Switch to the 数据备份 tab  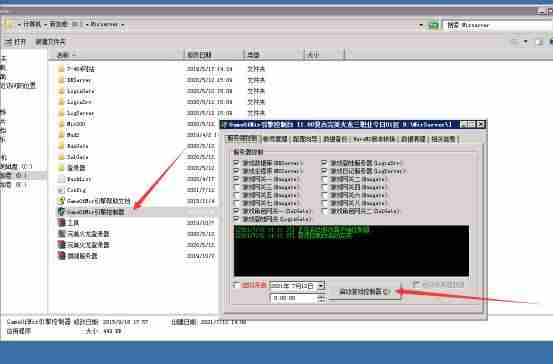tap(335, 139)
